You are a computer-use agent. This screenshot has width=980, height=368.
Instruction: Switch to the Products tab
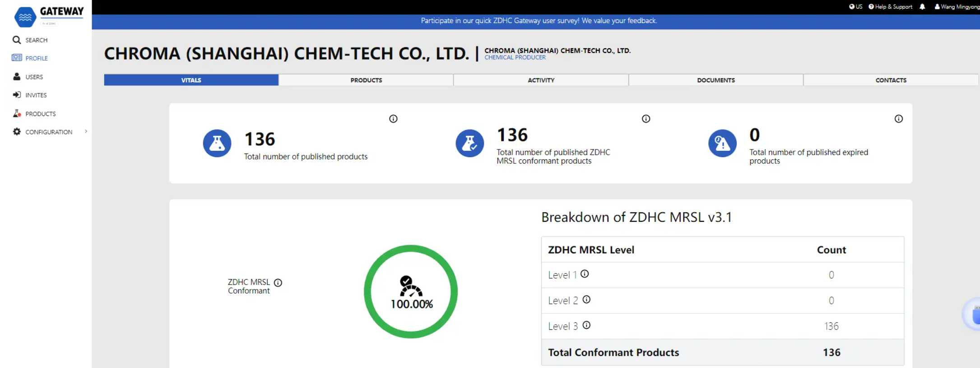coord(366,80)
